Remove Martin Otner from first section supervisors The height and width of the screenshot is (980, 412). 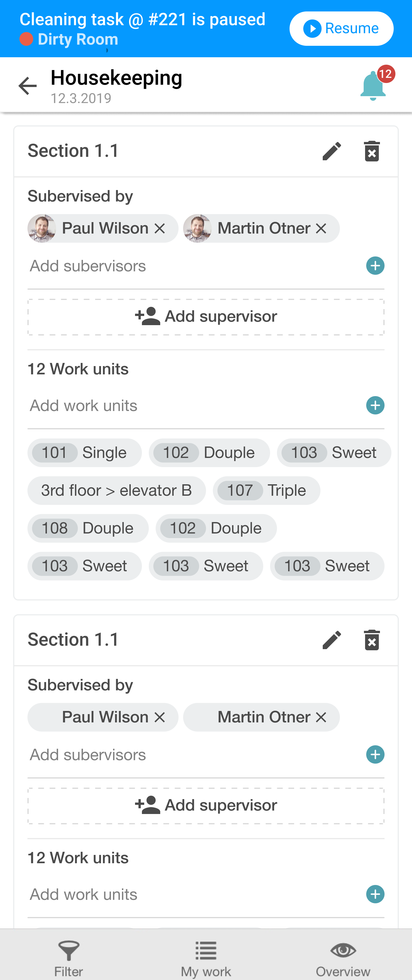(321, 229)
